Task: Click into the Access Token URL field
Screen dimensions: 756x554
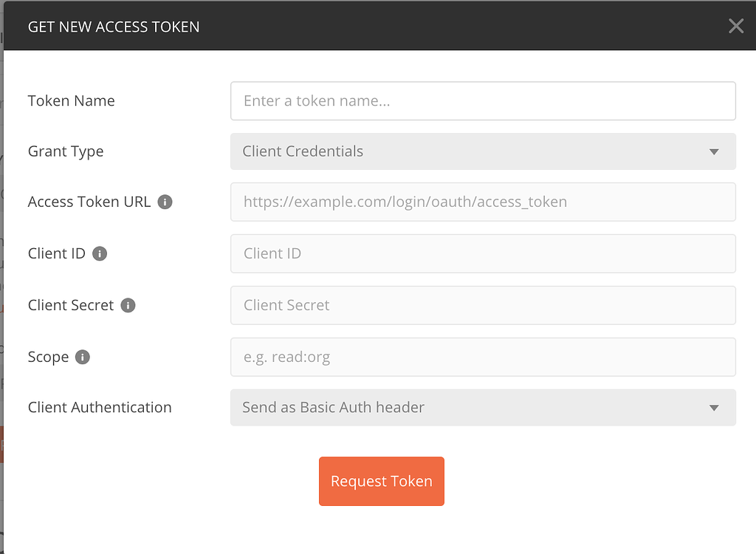Action: pos(483,202)
